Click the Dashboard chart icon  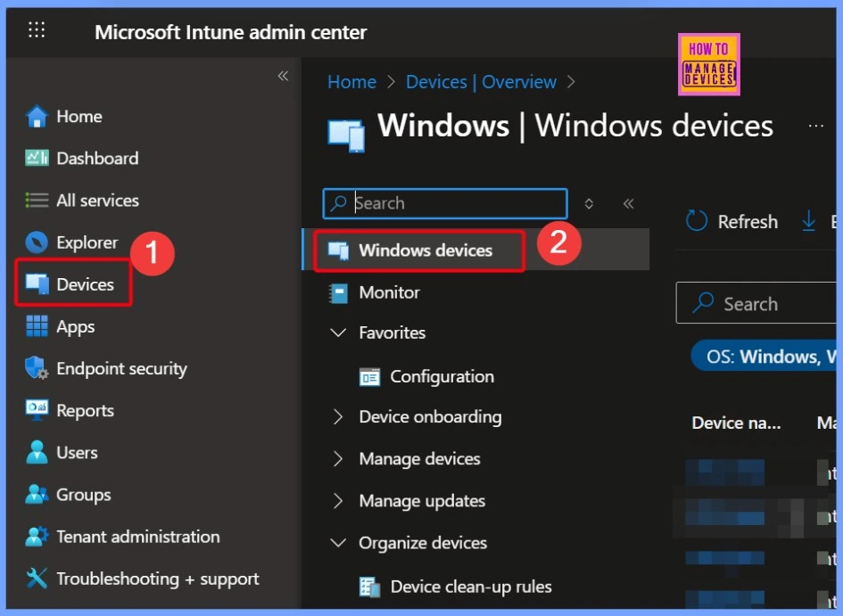(x=37, y=158)
